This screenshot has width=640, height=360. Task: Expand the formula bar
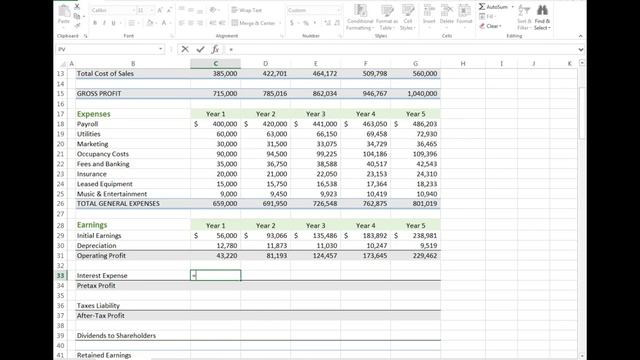581,49
